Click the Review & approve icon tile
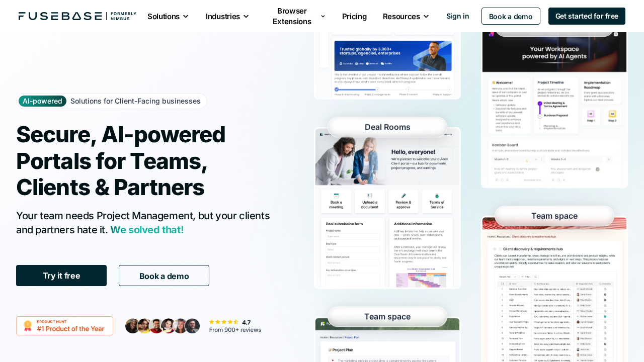644x362 pixels. (404, 201)
